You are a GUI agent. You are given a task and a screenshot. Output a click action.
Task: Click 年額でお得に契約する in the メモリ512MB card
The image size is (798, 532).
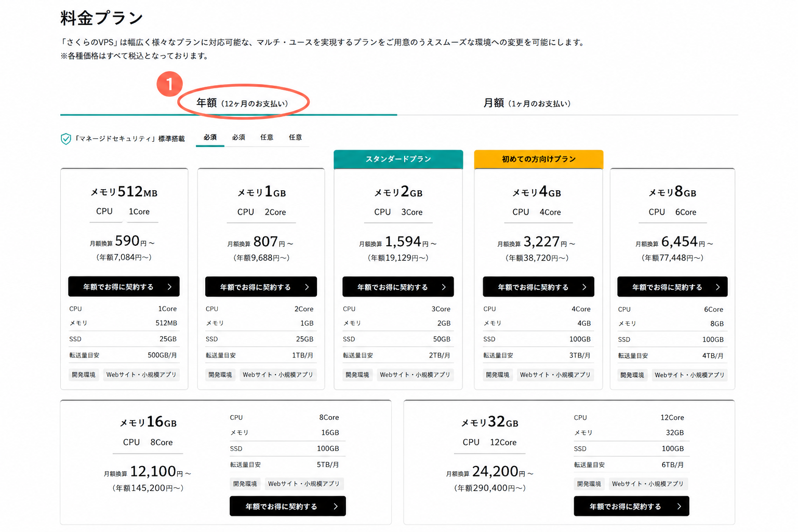pyautogui.click(x=124, y=287)
